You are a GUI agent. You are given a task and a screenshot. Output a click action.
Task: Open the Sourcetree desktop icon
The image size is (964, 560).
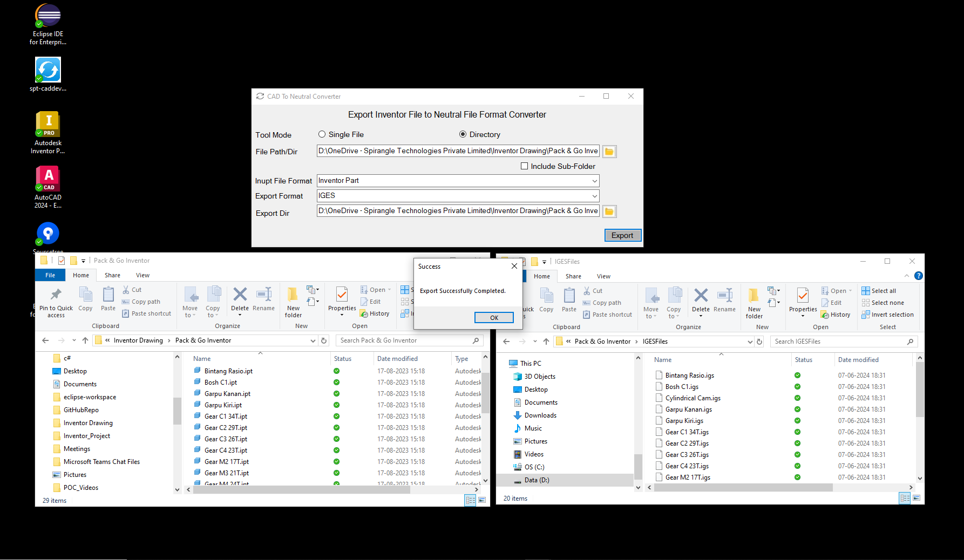tap(48, 237)
